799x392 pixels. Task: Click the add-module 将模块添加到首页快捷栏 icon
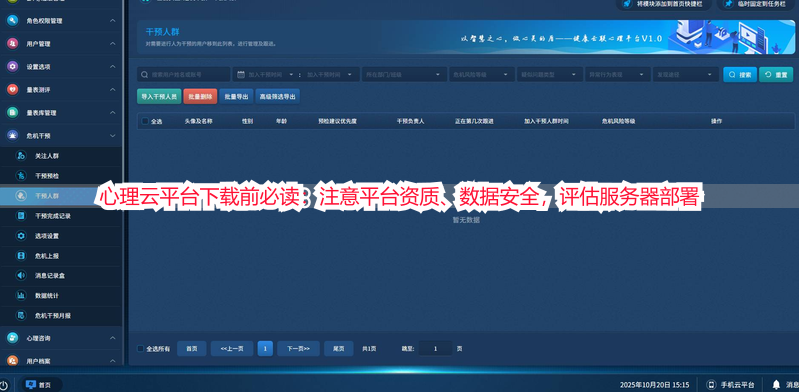pyautogui.click(x=627, y=4)
